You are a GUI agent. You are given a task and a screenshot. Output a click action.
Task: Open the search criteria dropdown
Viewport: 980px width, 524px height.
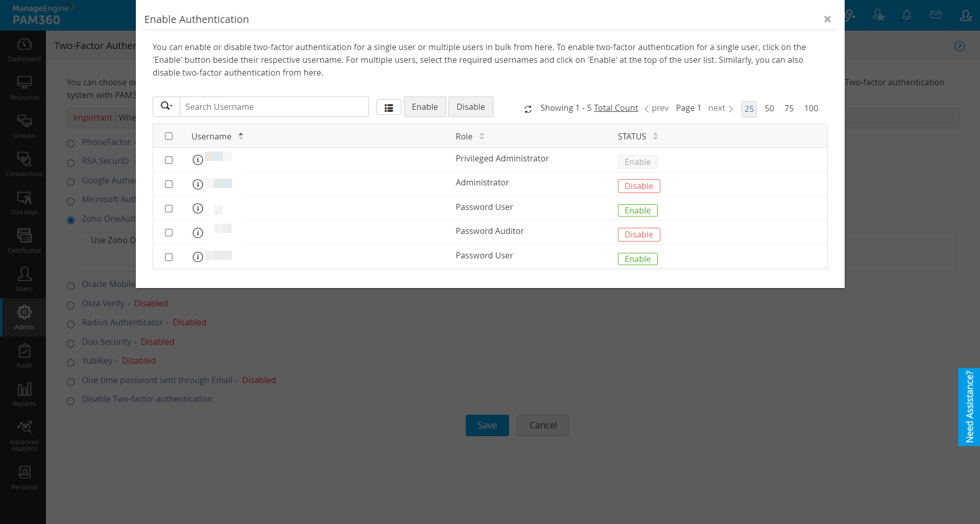point(166,107)
